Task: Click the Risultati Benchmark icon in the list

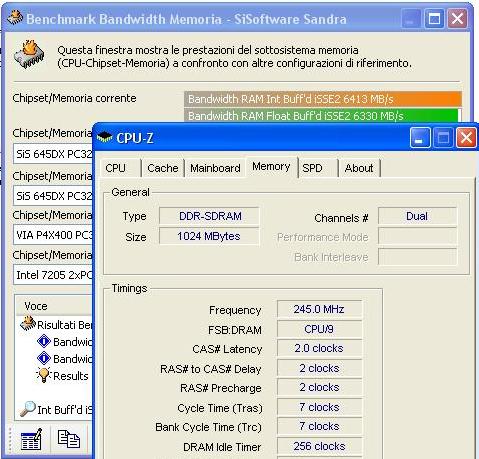Action: (28, 324)
